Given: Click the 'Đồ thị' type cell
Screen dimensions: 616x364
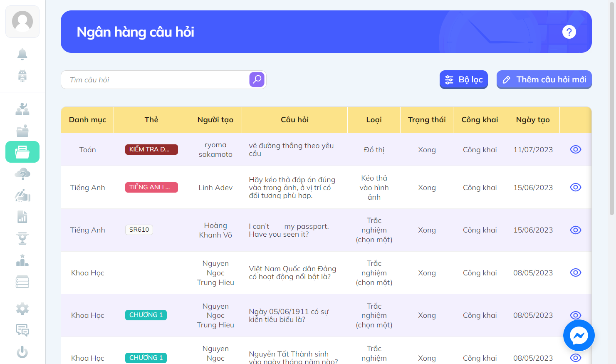Looking at the screenshot, I should (374, 150).
